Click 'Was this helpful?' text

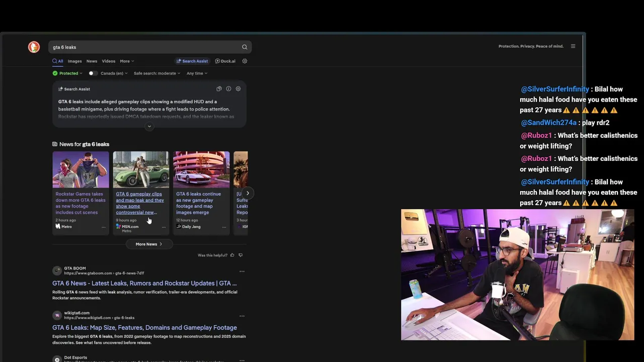pos(212,255)
